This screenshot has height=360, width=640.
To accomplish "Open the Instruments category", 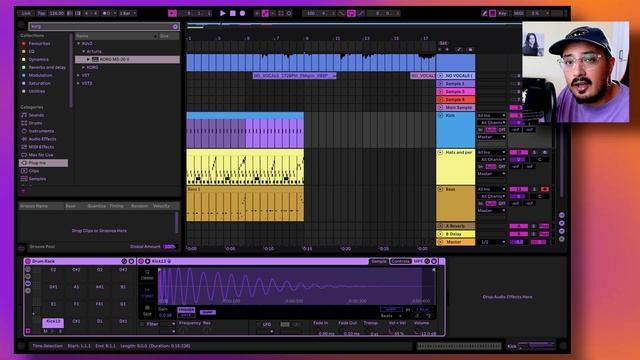I will [41, 131].
